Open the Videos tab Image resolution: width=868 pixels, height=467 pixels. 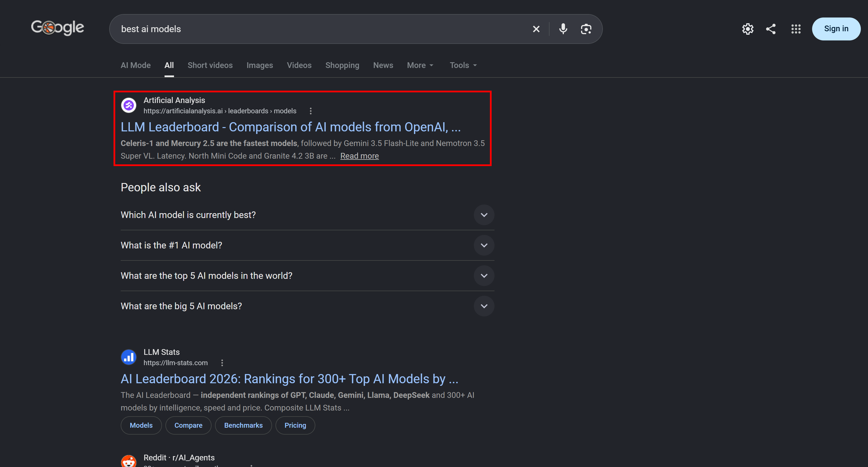tap(299, 65)
